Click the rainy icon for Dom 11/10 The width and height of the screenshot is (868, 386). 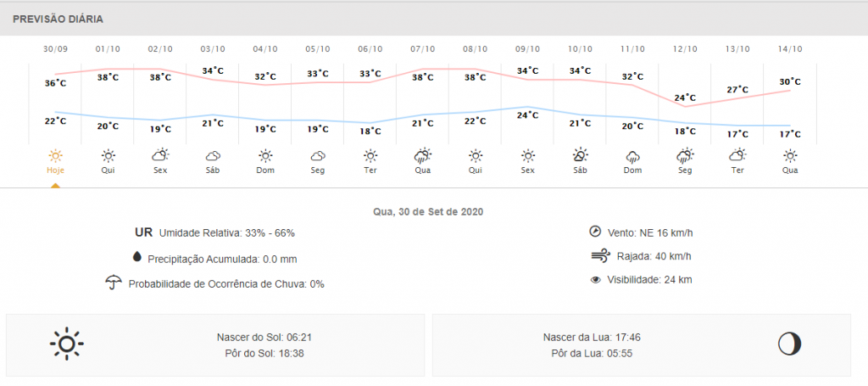632,155
